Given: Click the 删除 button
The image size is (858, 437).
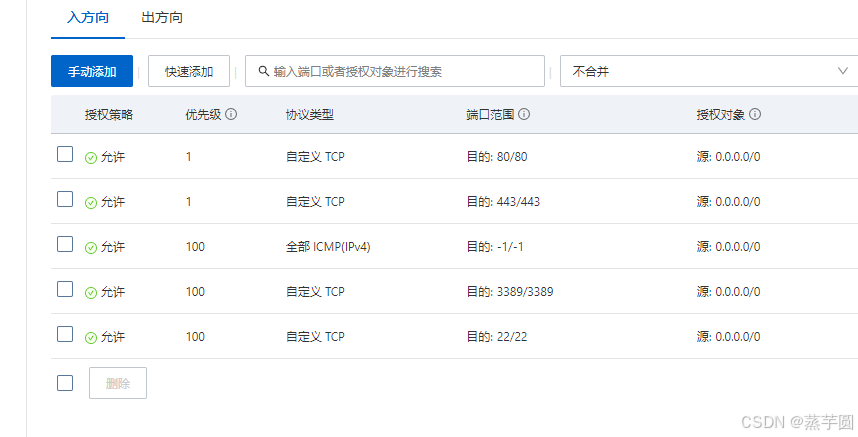Looking at the screenshot, I should [x=118, y=383].
